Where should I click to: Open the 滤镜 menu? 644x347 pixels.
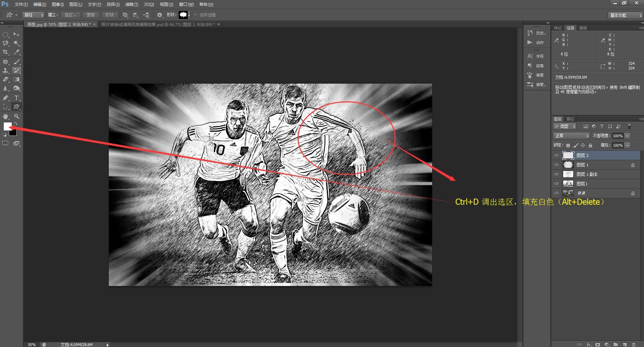click(x=131, y=4)
